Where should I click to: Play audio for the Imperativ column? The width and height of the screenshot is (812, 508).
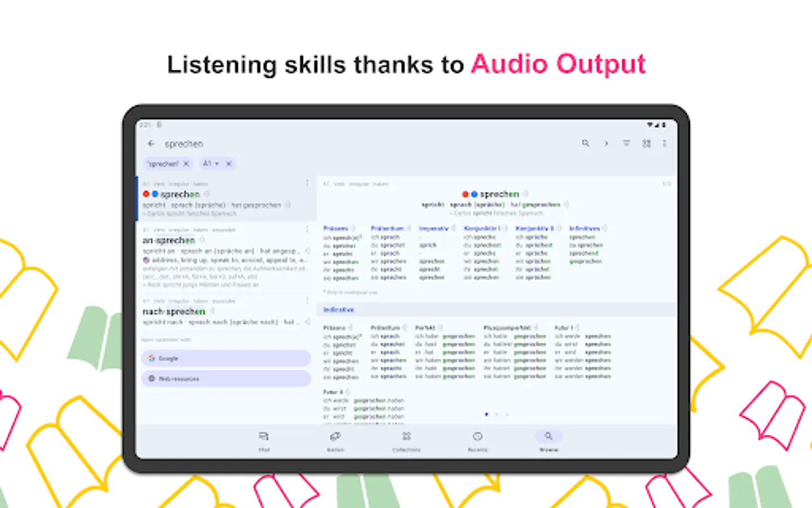(x=453, y=229)
